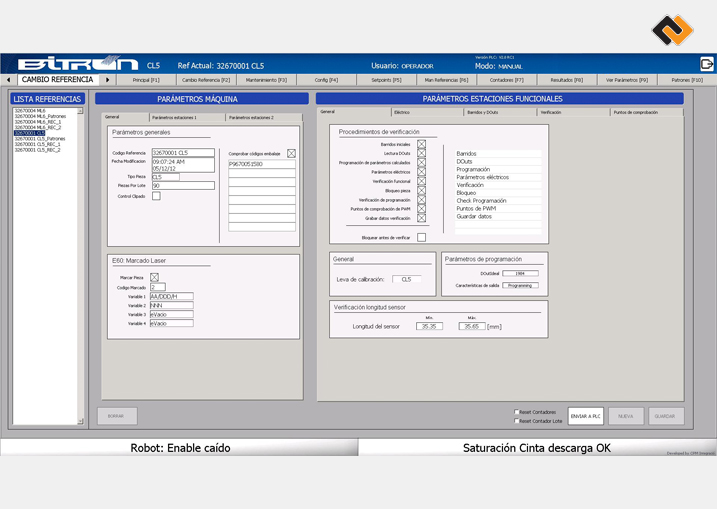This screenshot has height=509, width=717.
Task: Toggle Verificación de programación checkbox
Action: 421,200
